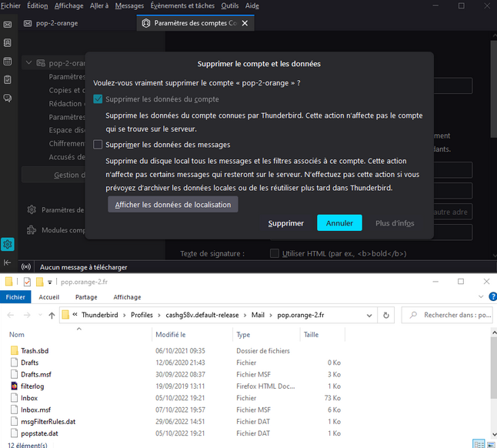Open the Calendar sidebar icon
497x448 pixels.
[x=8, y=61]
